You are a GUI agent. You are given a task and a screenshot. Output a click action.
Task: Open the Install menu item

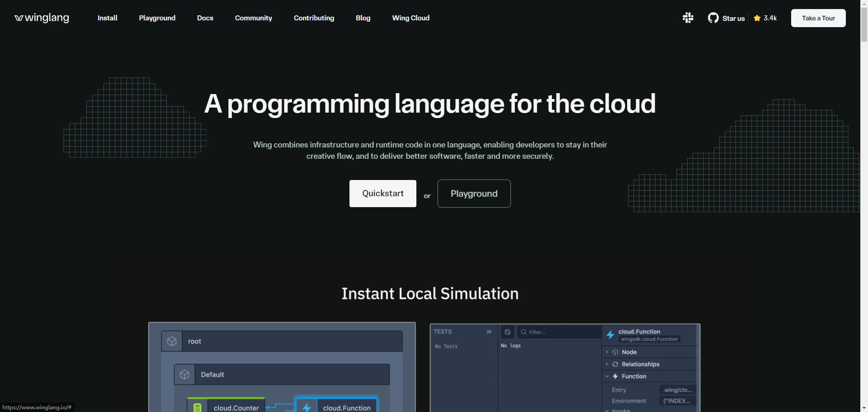point(108,18)
